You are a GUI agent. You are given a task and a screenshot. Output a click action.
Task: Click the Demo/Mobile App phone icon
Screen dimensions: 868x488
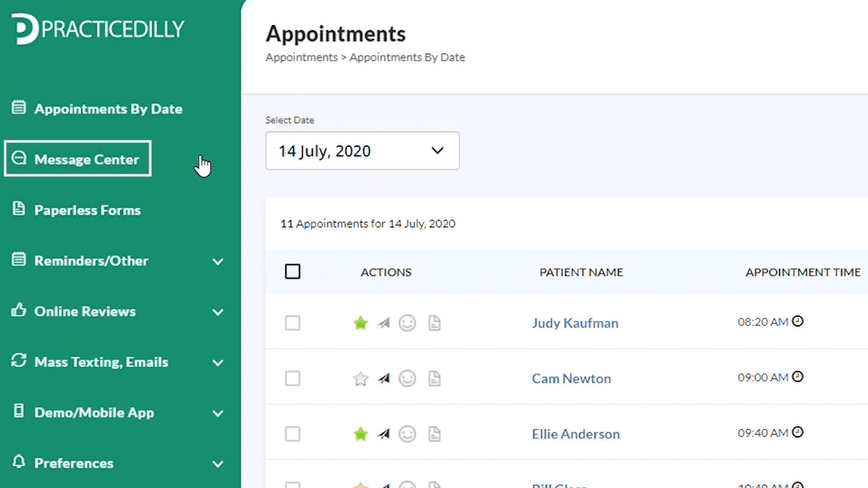pyautogui.click(x=19, y=411)
